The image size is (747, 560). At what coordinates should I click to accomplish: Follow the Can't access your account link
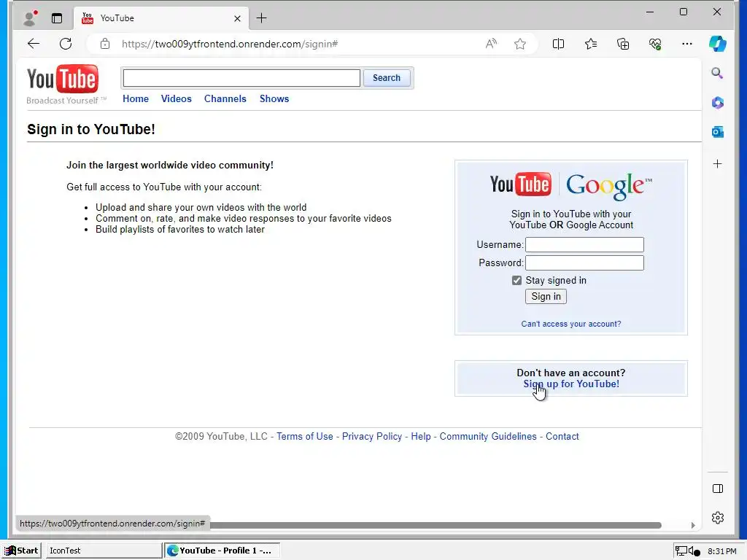(x=571, y=324)
